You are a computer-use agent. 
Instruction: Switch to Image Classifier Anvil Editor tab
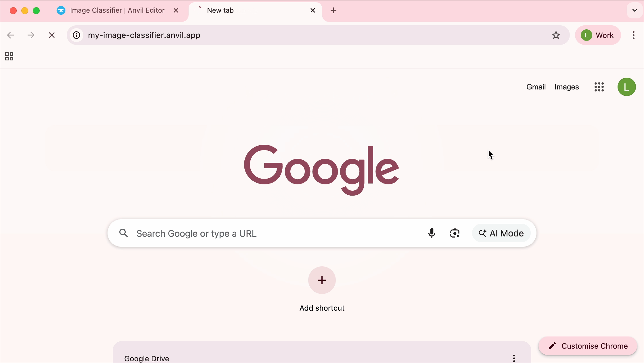tap(118, 11)
